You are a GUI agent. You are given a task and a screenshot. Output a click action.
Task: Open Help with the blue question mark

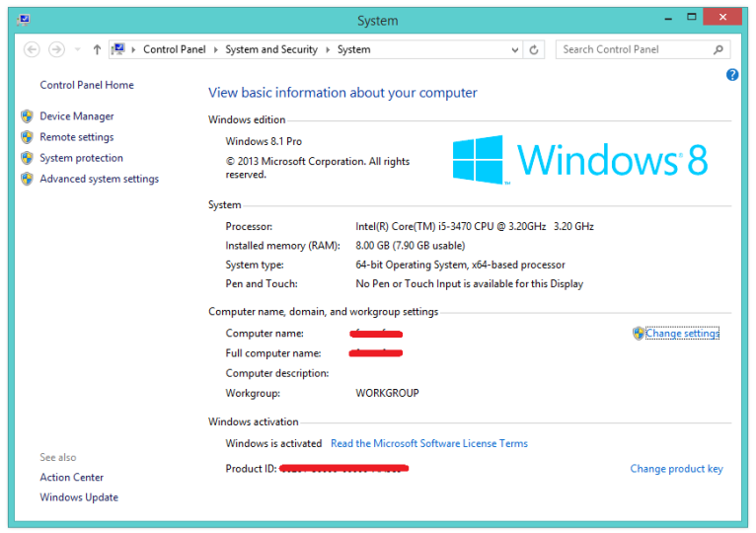click(732, 75)
